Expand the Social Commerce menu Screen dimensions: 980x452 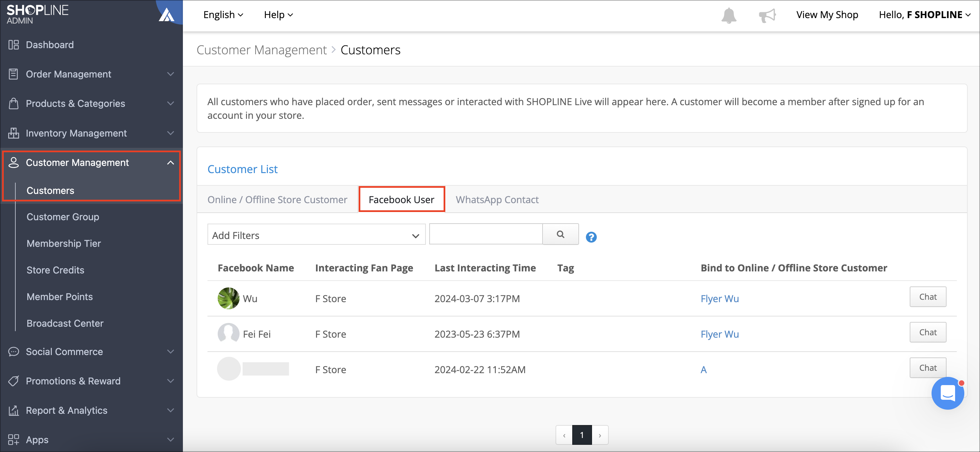(171, 352)
